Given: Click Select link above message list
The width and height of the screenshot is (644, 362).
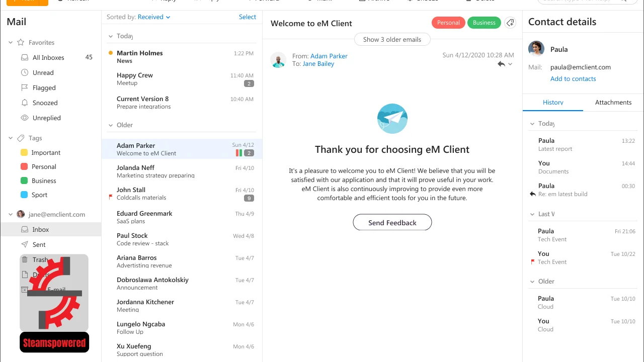Looking at the screenshot, I should pos(248,17).
